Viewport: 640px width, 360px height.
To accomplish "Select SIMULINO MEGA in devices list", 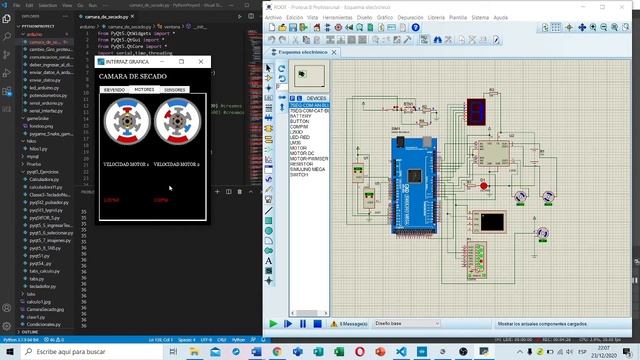I will tap(307, 169).
